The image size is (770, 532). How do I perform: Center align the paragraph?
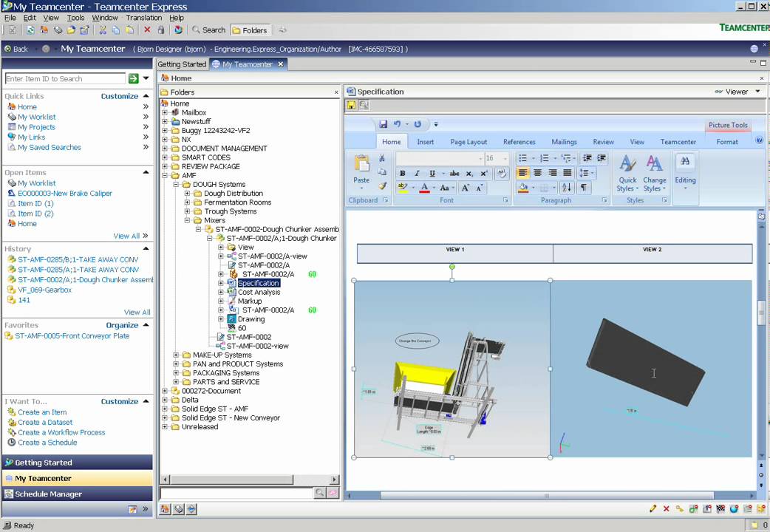coord(538,173)
